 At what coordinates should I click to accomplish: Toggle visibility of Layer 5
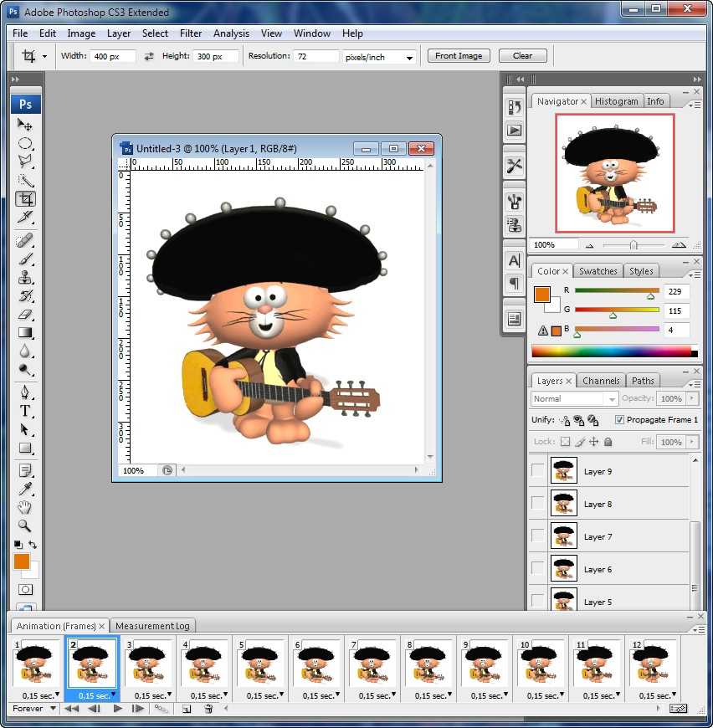(x=537, y=600)
